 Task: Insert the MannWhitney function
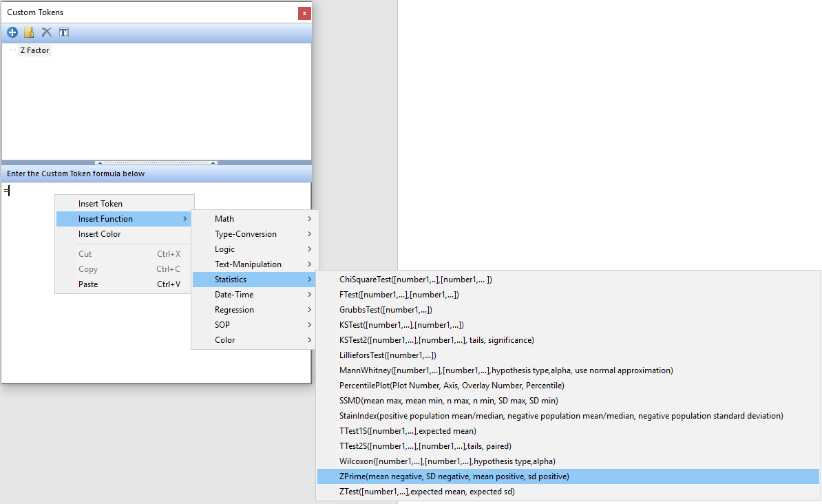(x=568, y=370)
